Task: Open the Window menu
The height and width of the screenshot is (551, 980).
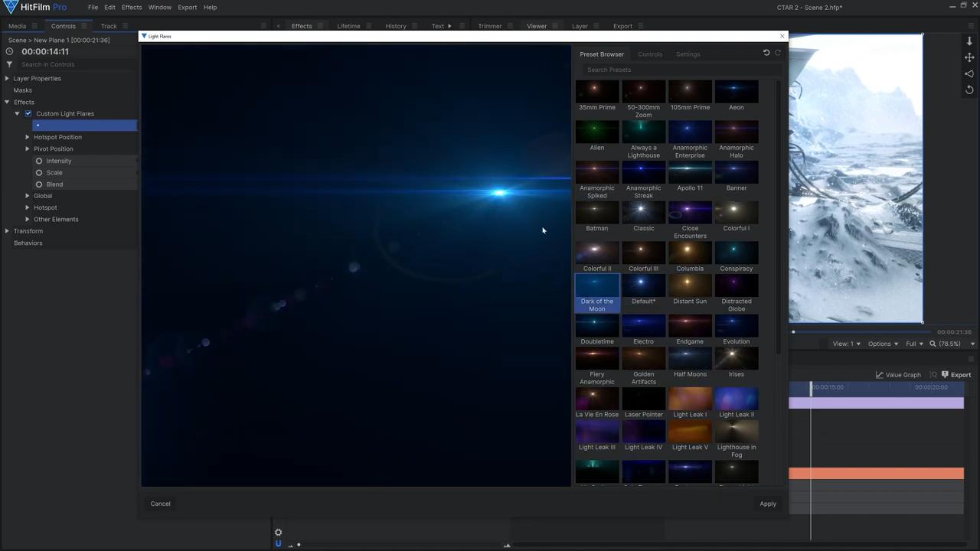Action: point(159,8)
